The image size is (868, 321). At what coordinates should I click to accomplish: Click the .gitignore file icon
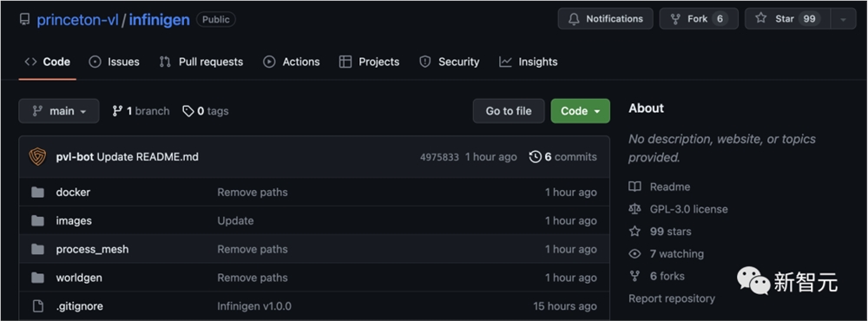coord(37,306)
